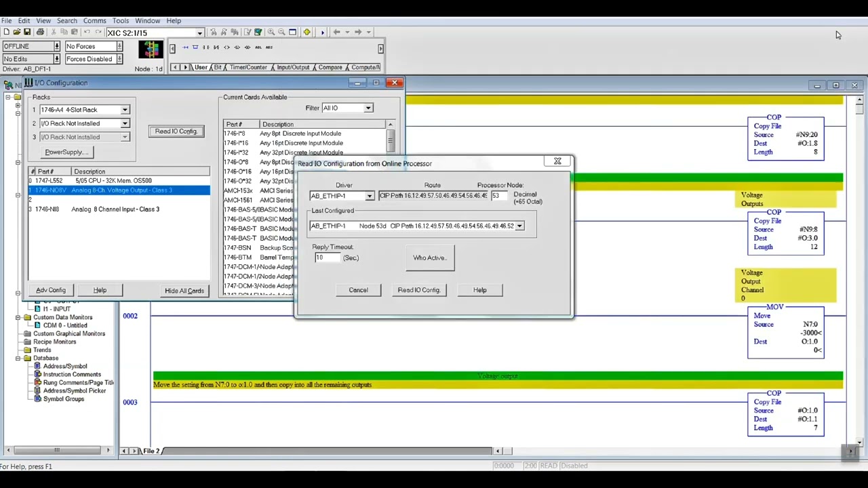The height and width of the screenshot is (488, 868).
Task: Click the Print icon in toolbar
Action: click(40, 32)
